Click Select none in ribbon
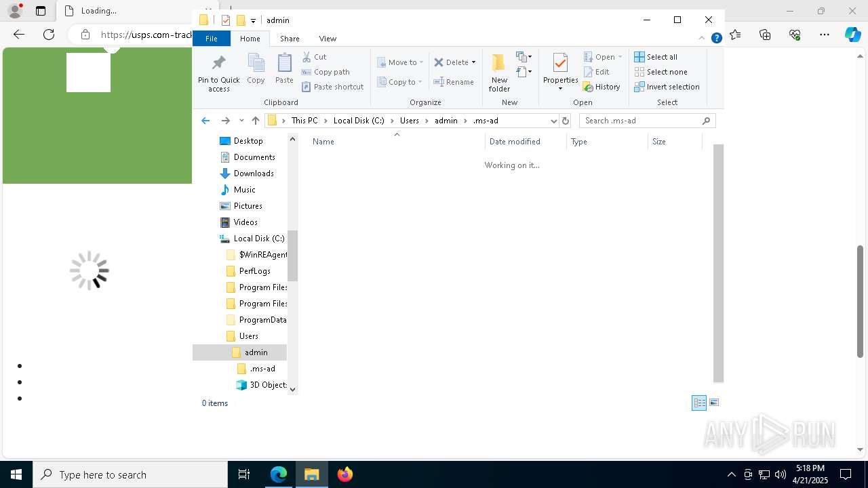The image size is (868, 488). click(660, 72)
